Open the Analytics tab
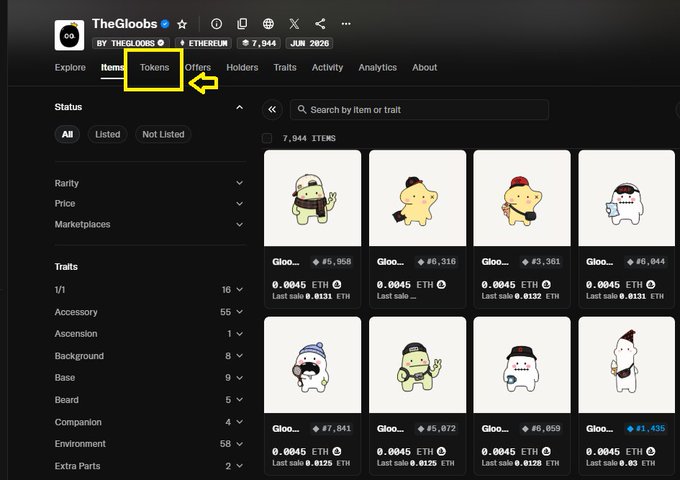This screenshot has height=480, width=680. coord(378,68)
